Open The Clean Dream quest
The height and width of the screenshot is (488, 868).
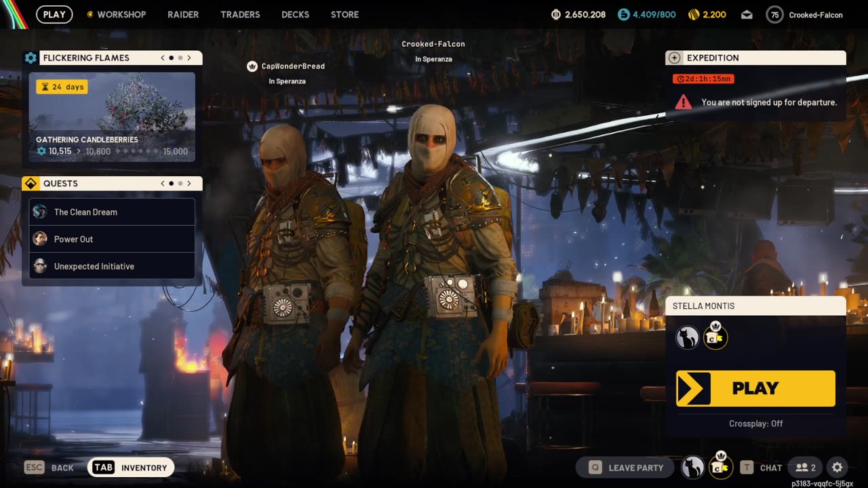pyautogui.click(x=112, y=212)
